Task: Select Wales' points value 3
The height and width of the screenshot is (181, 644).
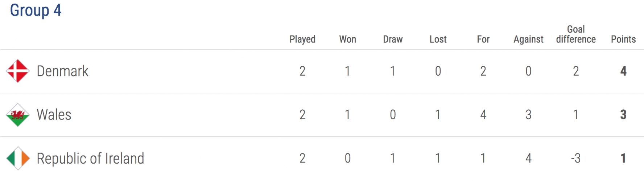Action: pos(623,115)
